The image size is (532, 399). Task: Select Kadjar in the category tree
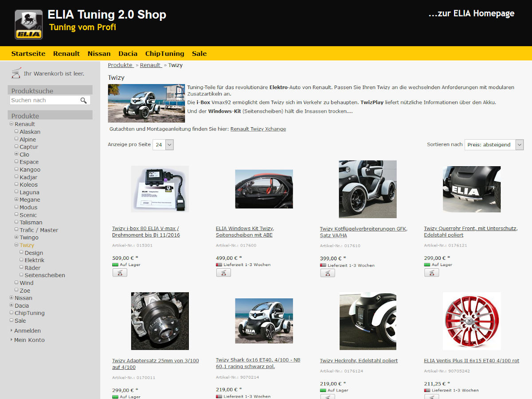(28, 177)
